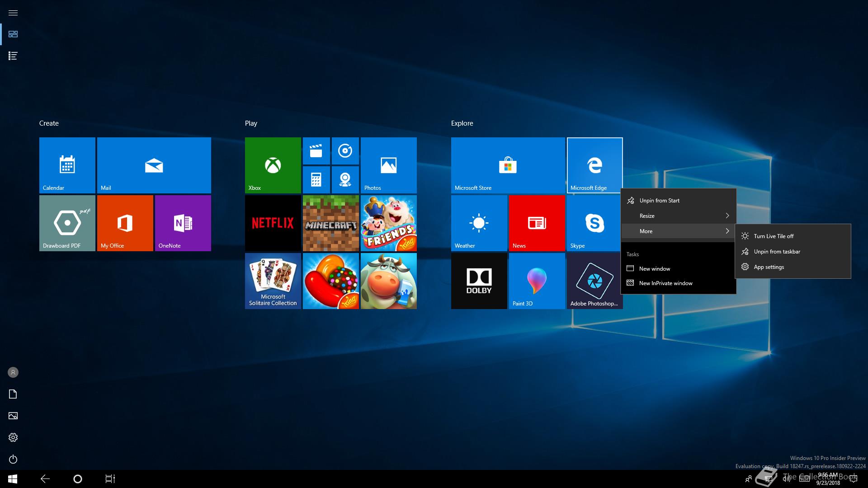Expand the Resize submenu

click(x=679, y=216)
